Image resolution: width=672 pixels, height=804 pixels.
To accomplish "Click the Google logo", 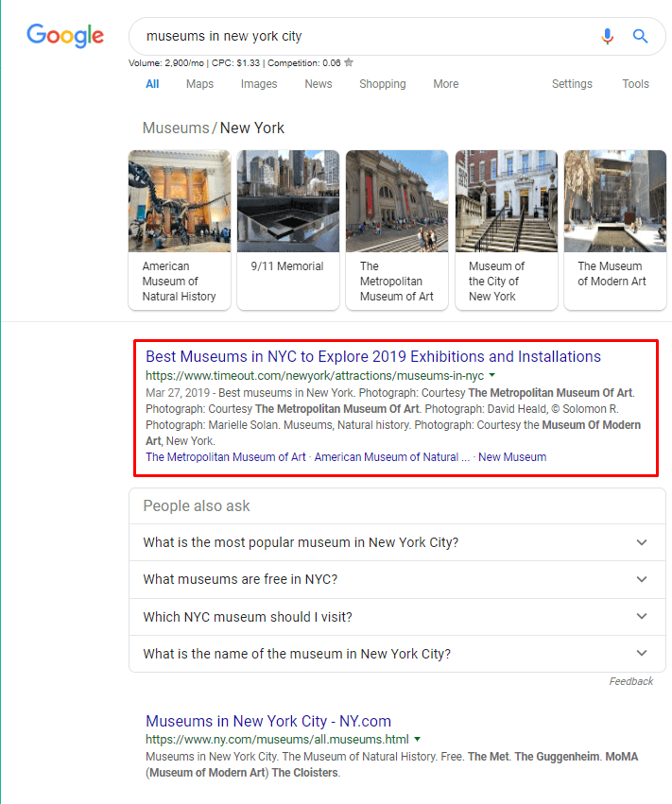I will (65, 35).
